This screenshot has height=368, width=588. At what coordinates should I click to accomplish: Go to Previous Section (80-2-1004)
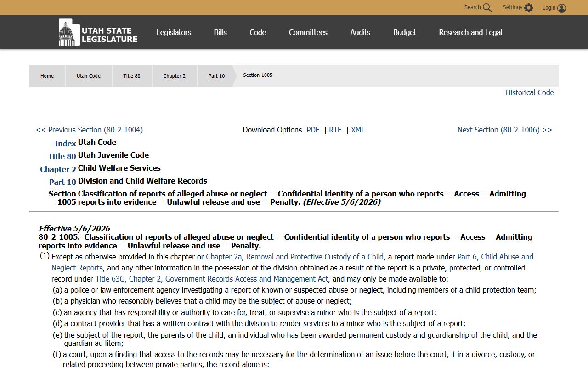click(89, 130)
